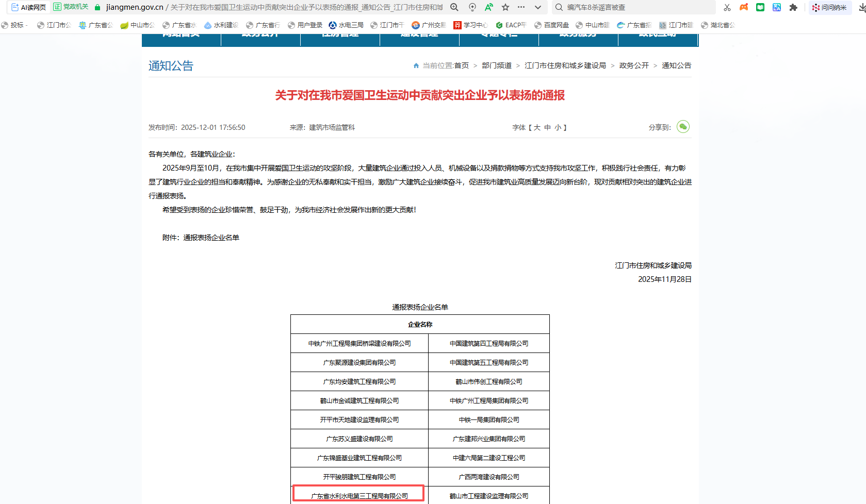The width and height of the screenshot is (866, 504).
Task: Click the green book reader extension icon
Action: point(760,7)
